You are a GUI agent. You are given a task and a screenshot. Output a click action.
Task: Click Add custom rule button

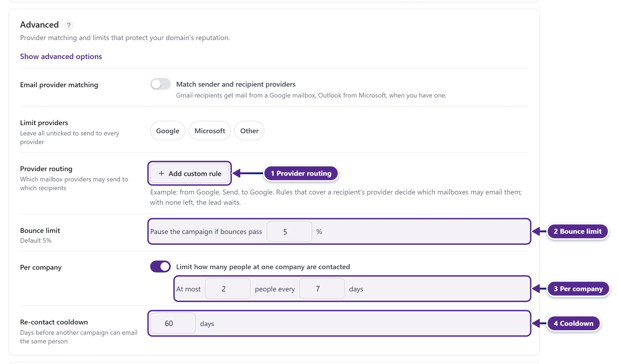189,173
